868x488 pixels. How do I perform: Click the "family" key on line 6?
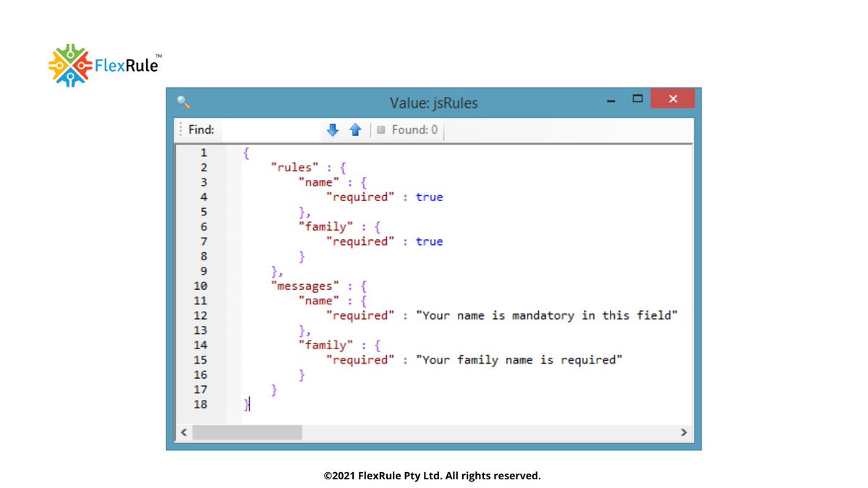coord(326,227)
